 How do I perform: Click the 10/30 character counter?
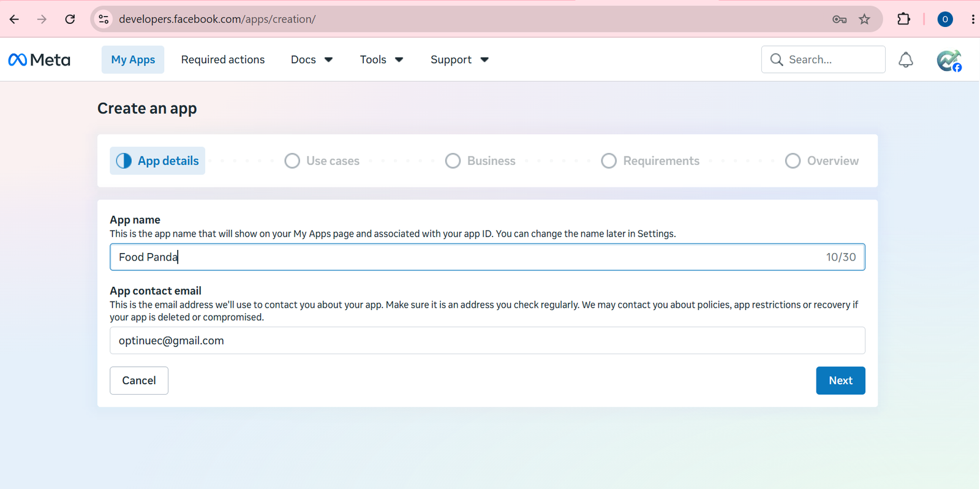pyautogui.click(x=841, y=257)
